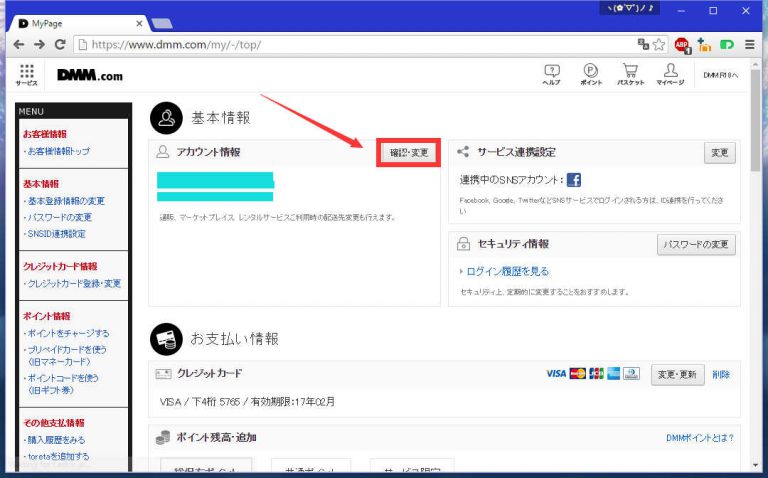Click the browser back arrow
768x478 pixels.
pos(19,45)
